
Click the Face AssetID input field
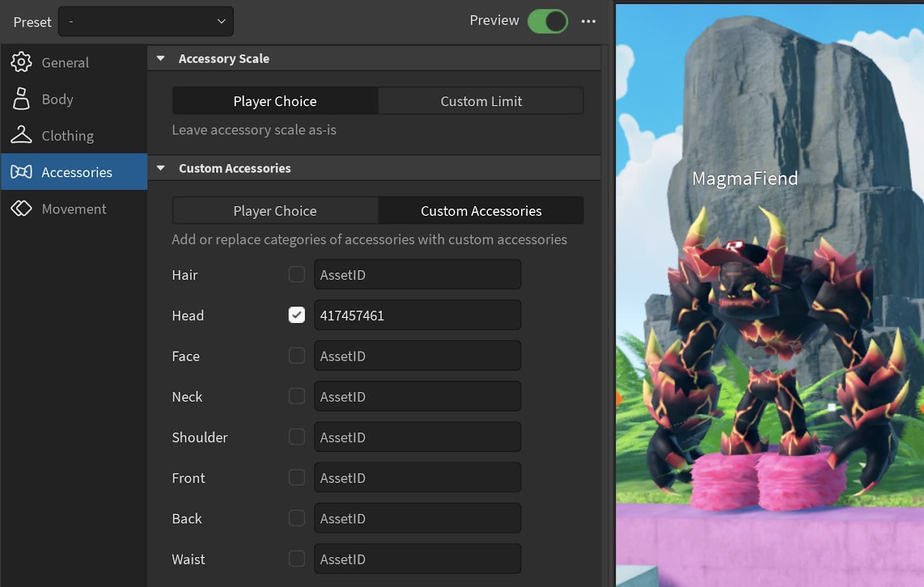(418, 356)
